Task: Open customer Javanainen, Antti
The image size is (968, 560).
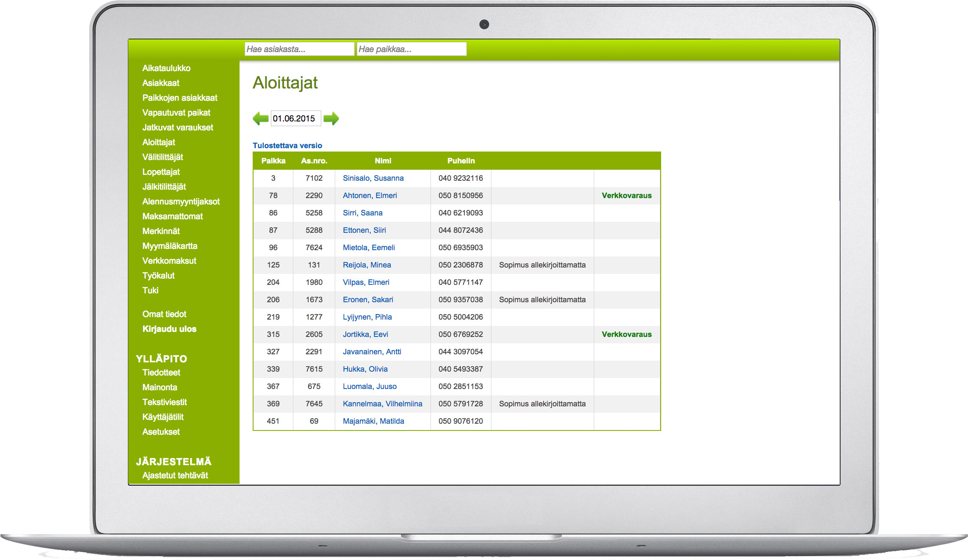Action: (x=372, y=352)
